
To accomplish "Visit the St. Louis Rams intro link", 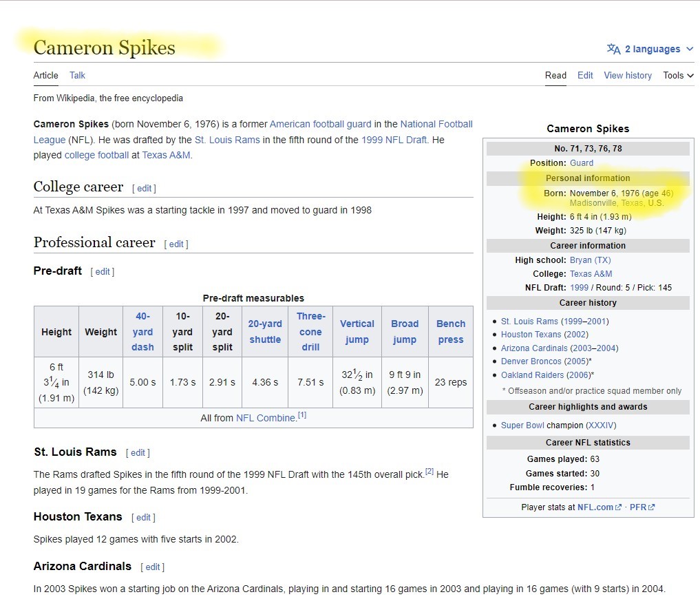I will click(x=227, y=140).
